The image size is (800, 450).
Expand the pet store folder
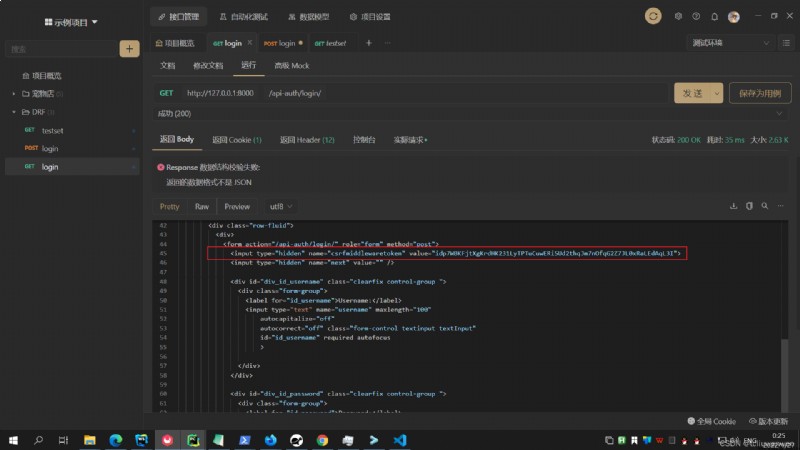coord(14,94)
